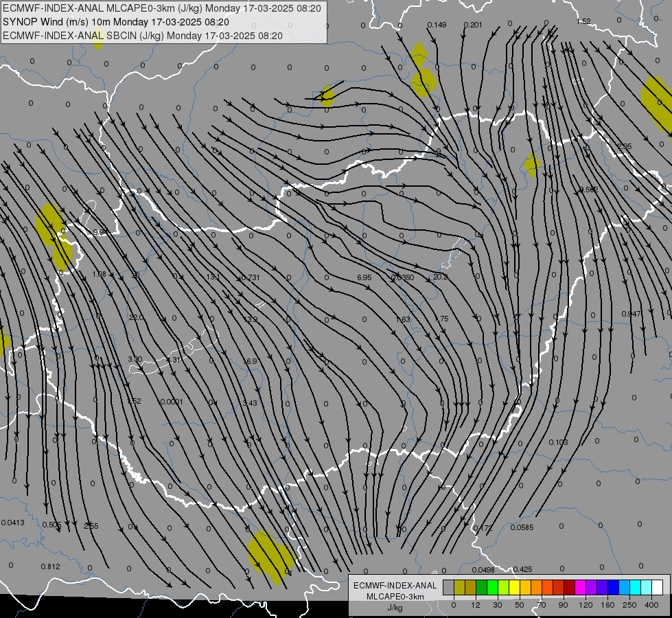The image size is (672, 618).
Task: Click the map value 1.08
Action: coord(99,274)
